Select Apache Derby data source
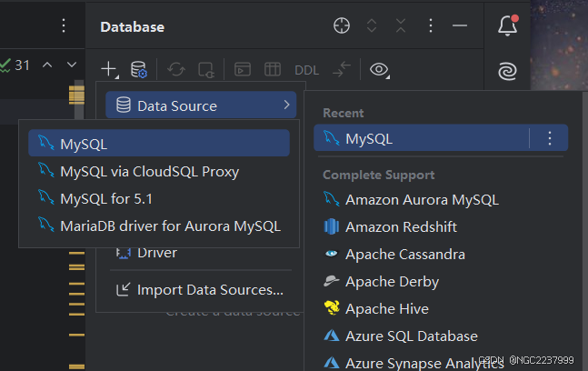 pyautogui.click(x=441, y=281)
